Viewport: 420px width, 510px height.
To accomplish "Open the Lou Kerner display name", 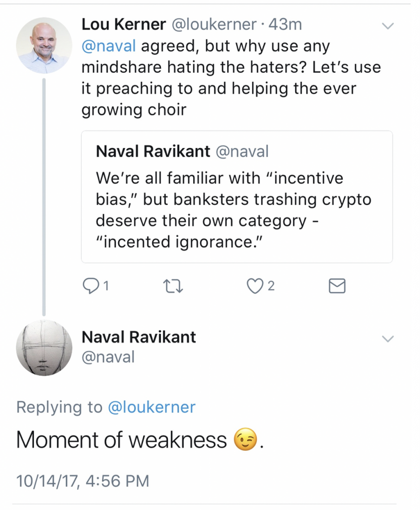I will click(x=124, y=24).
